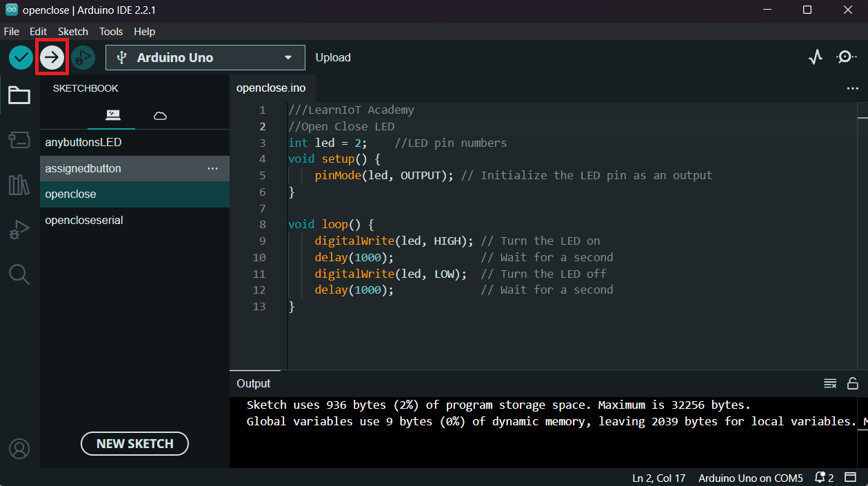Select the openclose sketch
The height and width of the screenshot is (486, 868).
pyautogui.click(x=134, y=194)
